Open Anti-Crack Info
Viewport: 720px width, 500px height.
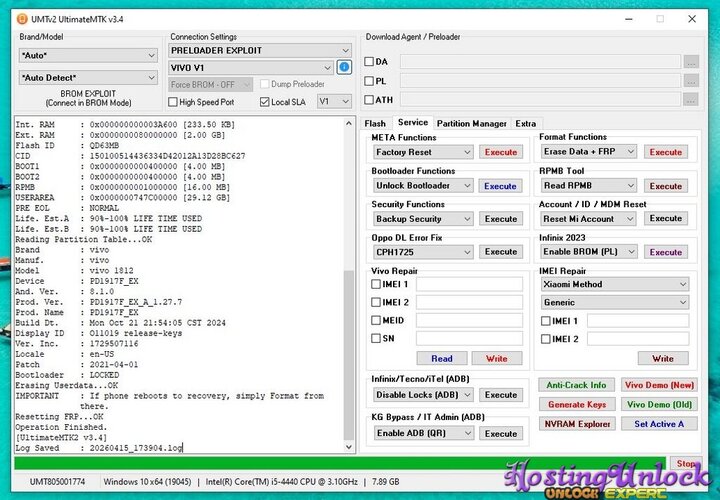click(576, 385)
